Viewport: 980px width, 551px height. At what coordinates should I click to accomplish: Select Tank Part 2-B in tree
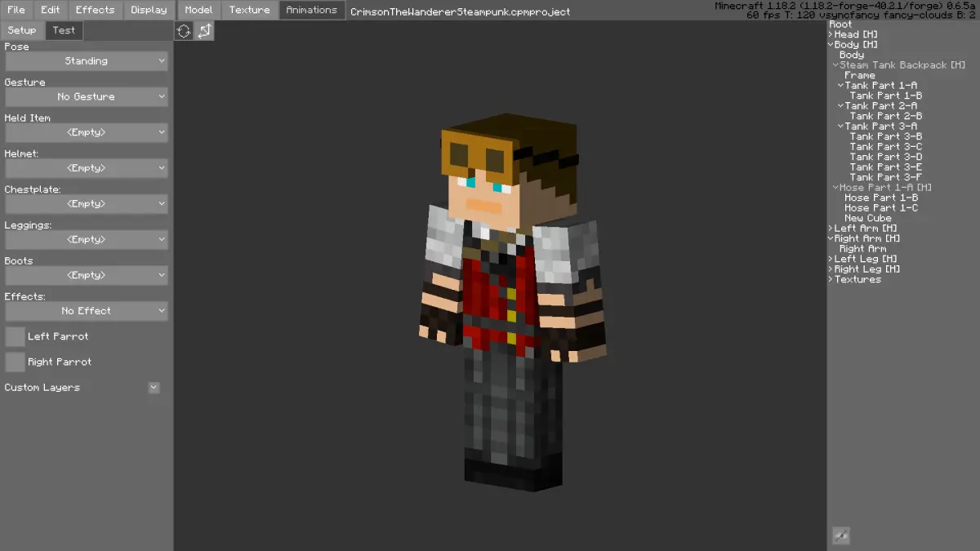(x=886, y=117)
